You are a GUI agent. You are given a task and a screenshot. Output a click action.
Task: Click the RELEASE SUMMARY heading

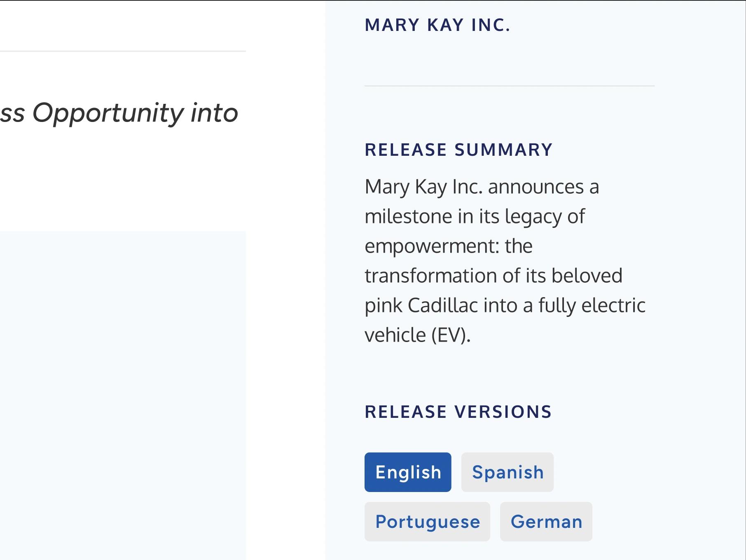[x=459, y=150]
